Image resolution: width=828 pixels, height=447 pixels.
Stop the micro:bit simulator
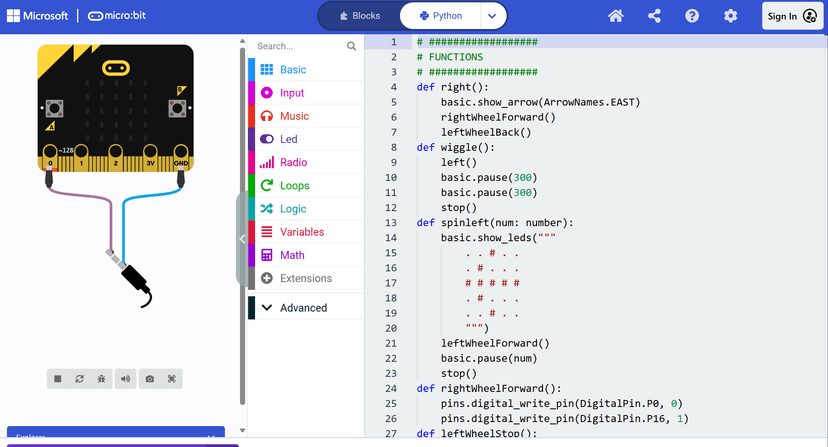pyautogui.click(x=58, y=379)
